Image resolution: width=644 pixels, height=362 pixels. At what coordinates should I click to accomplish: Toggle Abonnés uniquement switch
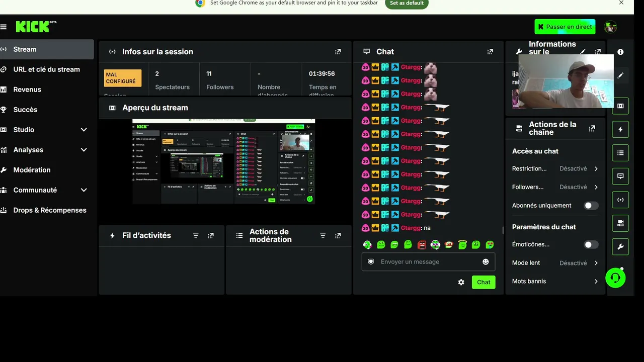tap(591, 206)
